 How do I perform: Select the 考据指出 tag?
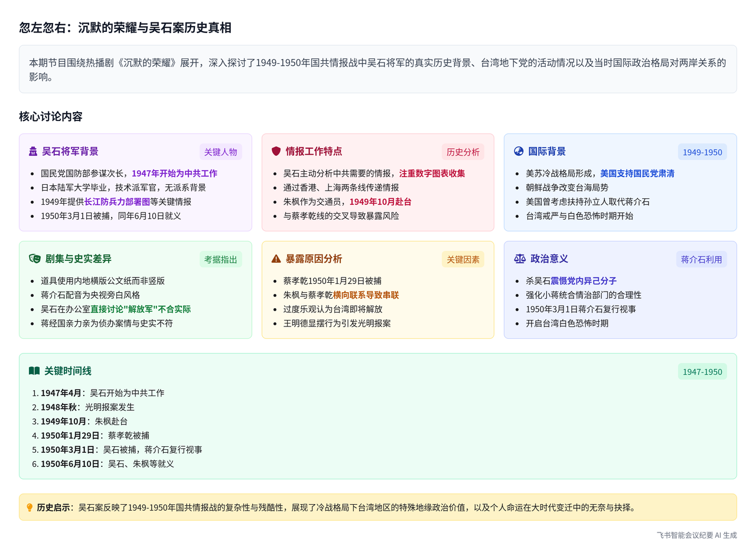pos(220,260)
